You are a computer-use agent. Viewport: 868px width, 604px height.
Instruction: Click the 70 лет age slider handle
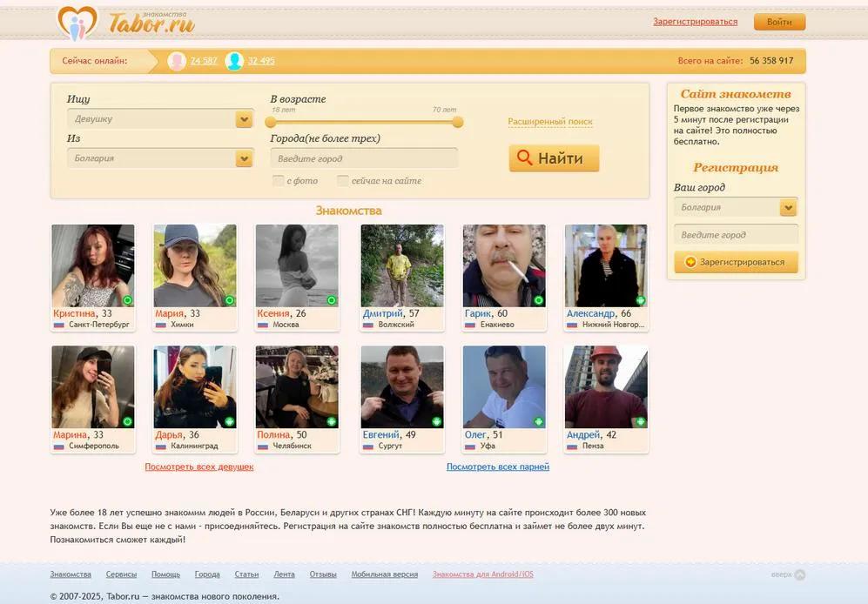coord(458,122)
